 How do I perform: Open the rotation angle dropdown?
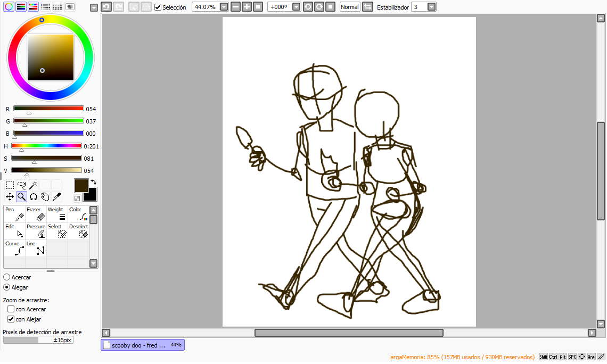296,7
